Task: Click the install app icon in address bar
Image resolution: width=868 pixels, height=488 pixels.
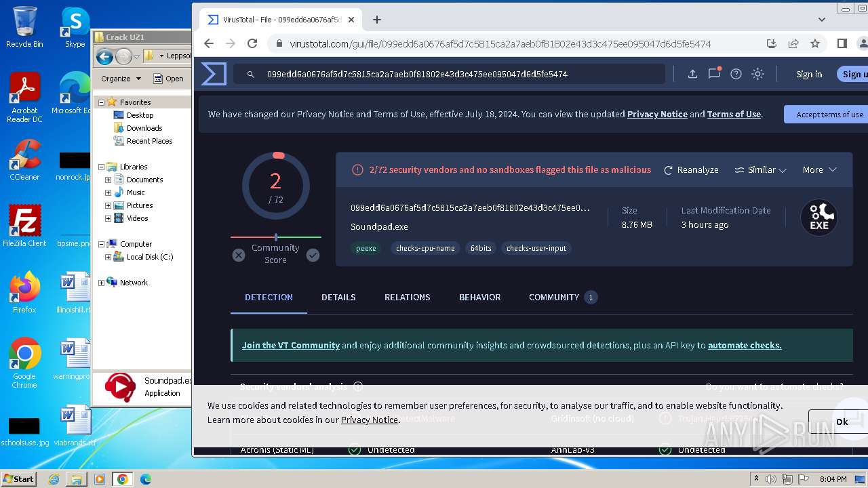Action: click(x=772, y=43)
